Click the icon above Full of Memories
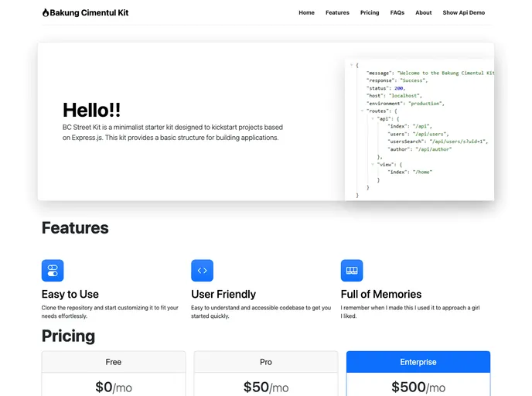The width and height of the screenshot is (532, 396). pos(352,271)
